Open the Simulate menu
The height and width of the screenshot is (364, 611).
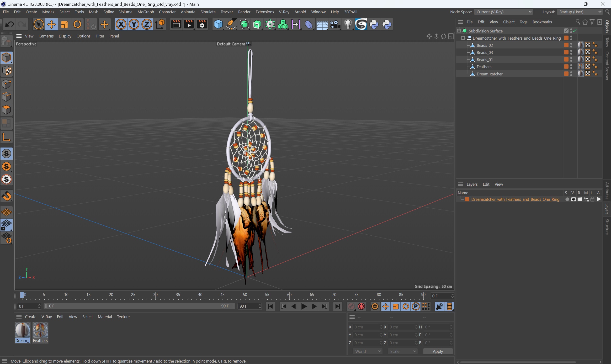tap(208, 12)
